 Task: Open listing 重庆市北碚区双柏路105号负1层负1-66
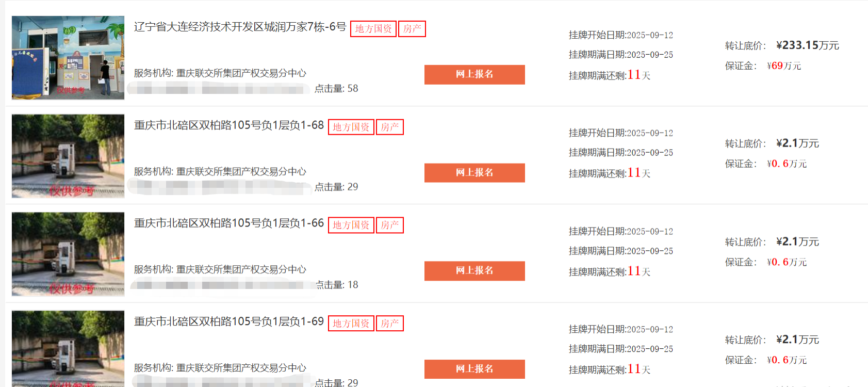pos(229,223)
